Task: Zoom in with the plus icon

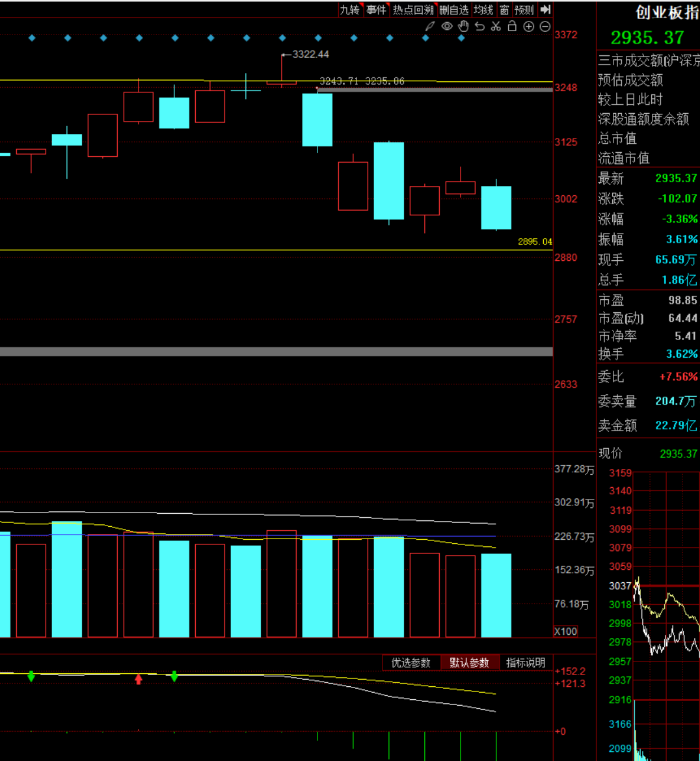Action: tap(529, 27)
